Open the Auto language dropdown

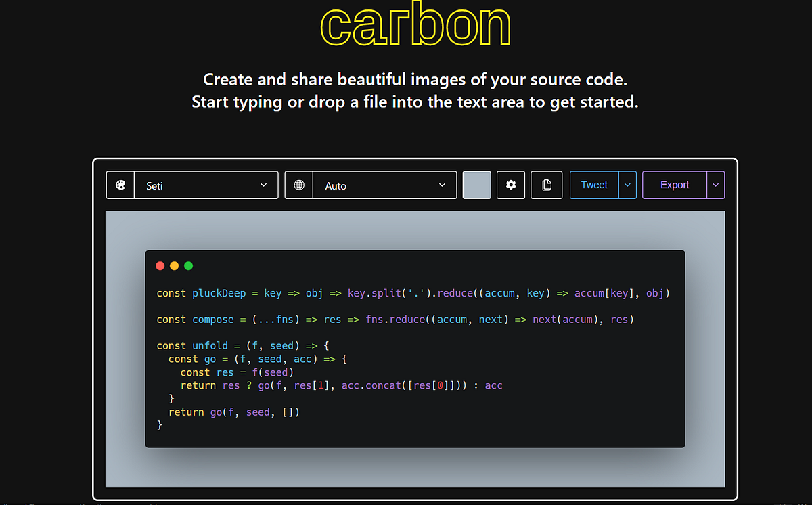[x=384, y=185]
